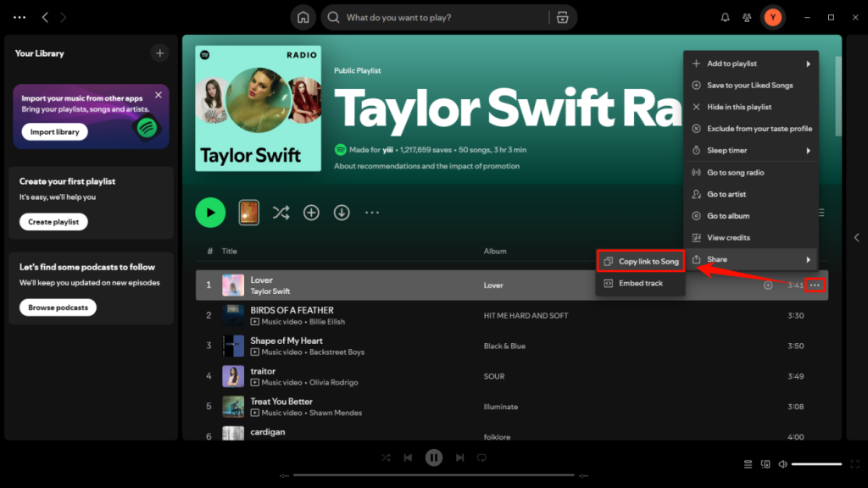Open more options for the playlist
This screenshot has height=488, width=868.
click(372, 213)
